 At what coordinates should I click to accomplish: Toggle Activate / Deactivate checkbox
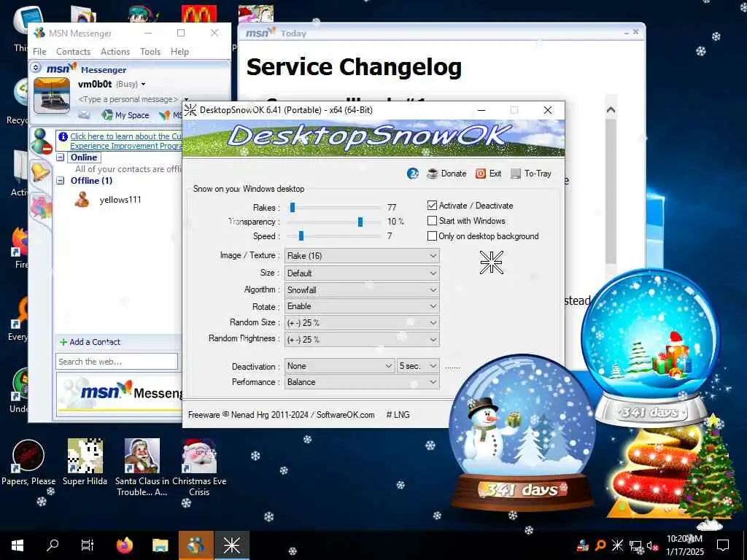coord(432,205)
